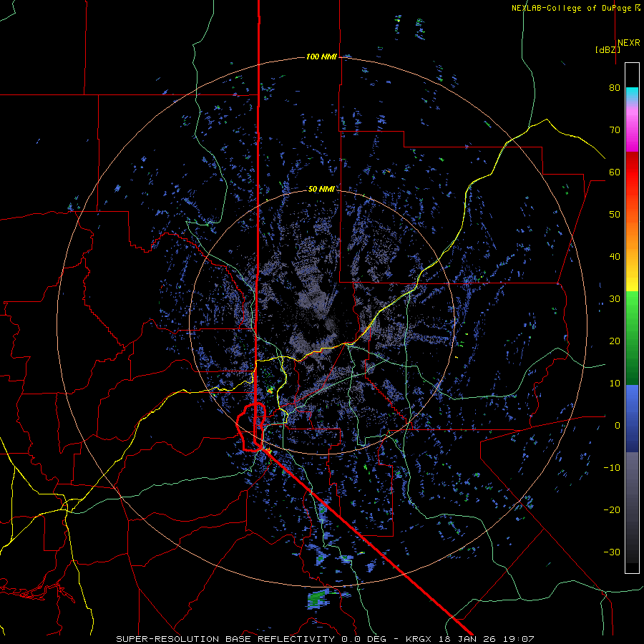Click the 50 value on the dBZ scale
This screenshot has height=644, width=644.
[x=615, y=215]
